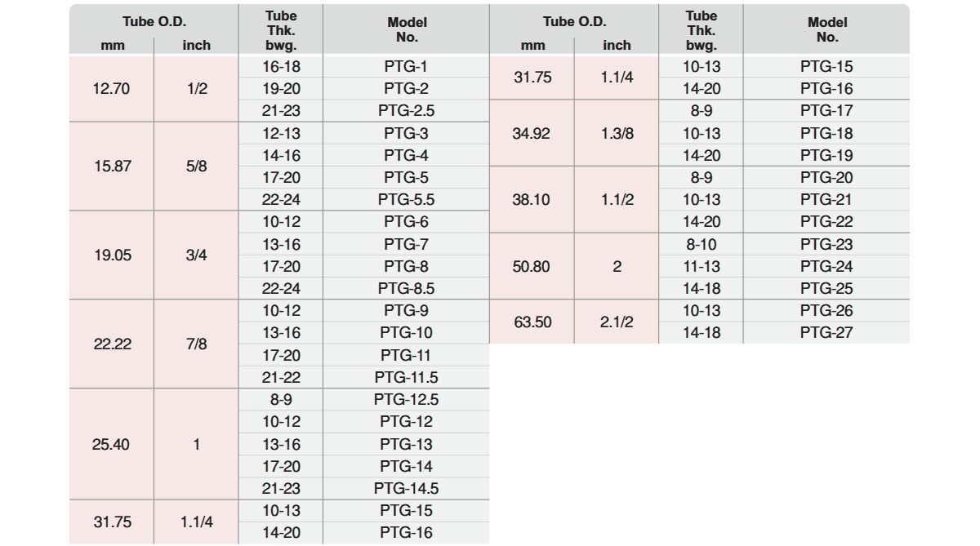The image size is (980, 546).
Task: Select the 2.1/2 inch tube cell
Action: coord(617,322)
